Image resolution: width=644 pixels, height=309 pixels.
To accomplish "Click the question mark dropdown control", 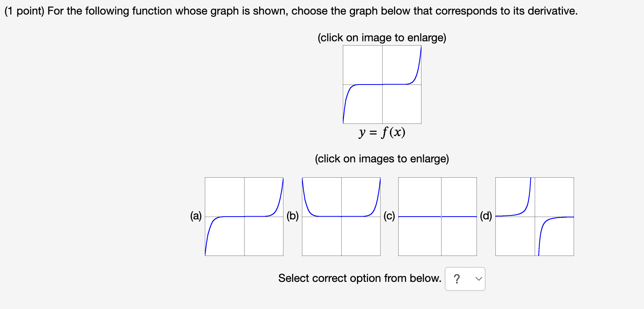I will tap(457, 278).
